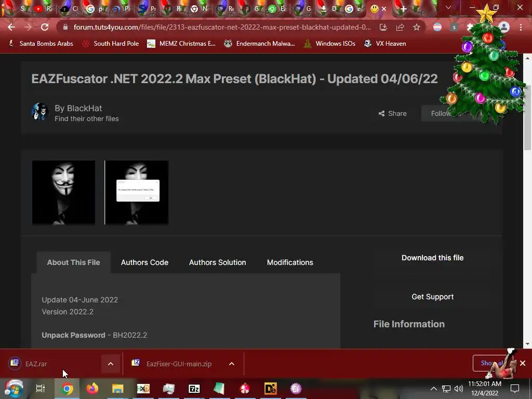Open Task View on the taskbar
The height and width of the screenshot is (399, 532).
coord(41,389)
